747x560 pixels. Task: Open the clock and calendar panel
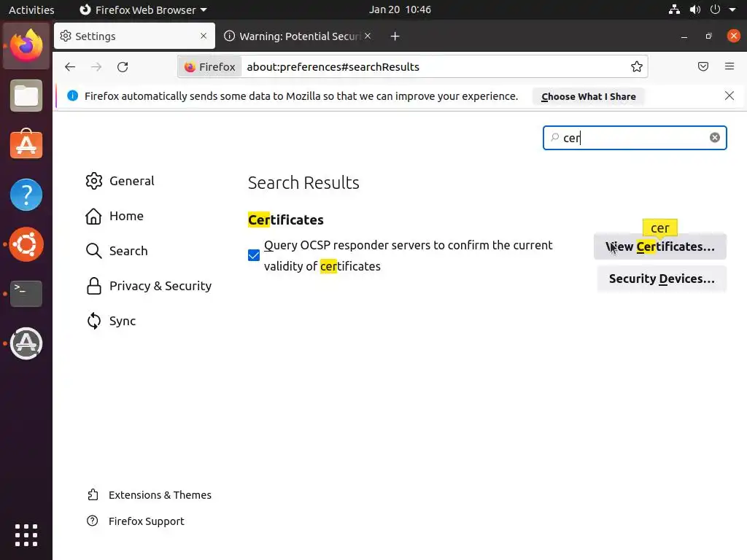pos(400,10)
